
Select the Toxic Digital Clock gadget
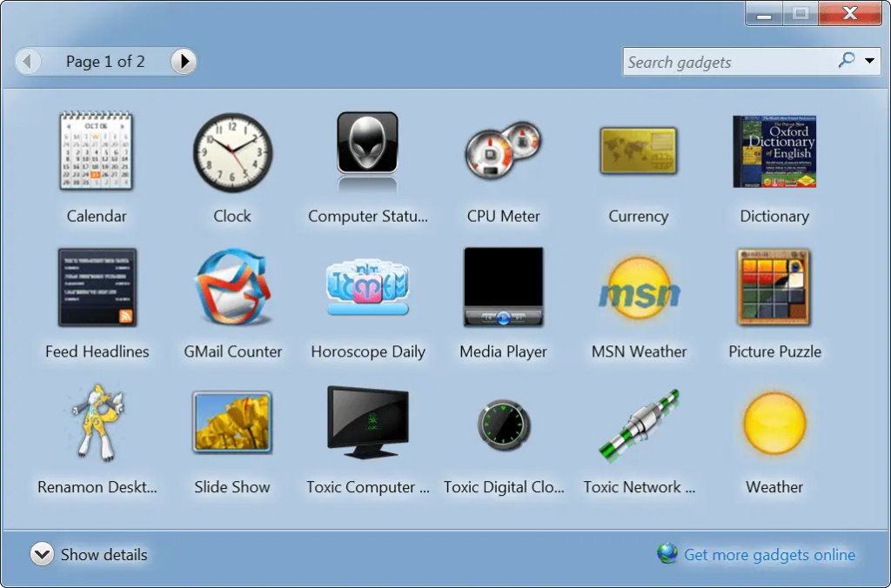(x=503, y=423)
